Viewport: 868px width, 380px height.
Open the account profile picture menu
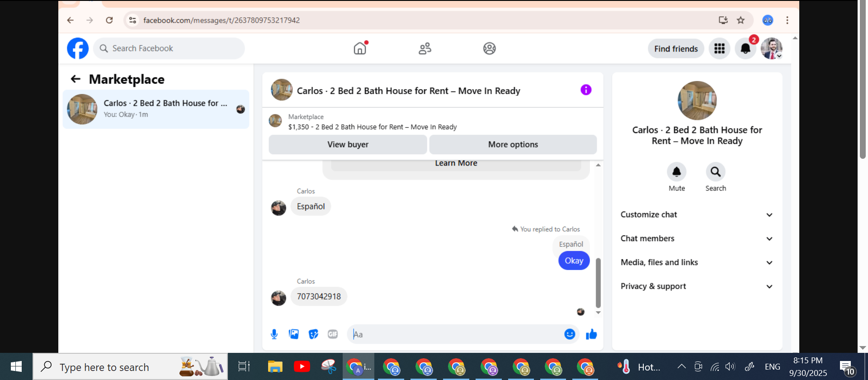(x=771, y=48)
